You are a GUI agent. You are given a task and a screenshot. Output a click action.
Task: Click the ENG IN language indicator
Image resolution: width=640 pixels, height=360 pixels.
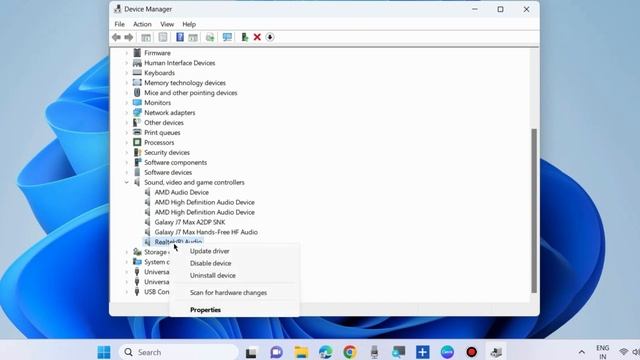[603, 352]
